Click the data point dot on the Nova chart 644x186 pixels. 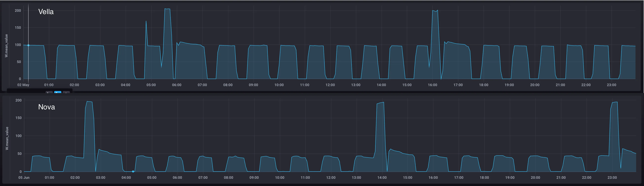click(133, 172)
